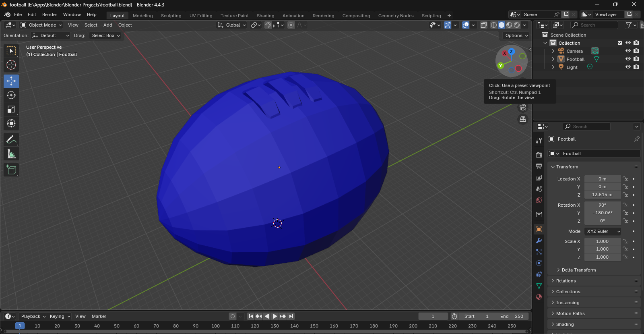Open the Global transform orientation dropdown
The width and height of the screenshot is (644, 334).
point(232,25)
